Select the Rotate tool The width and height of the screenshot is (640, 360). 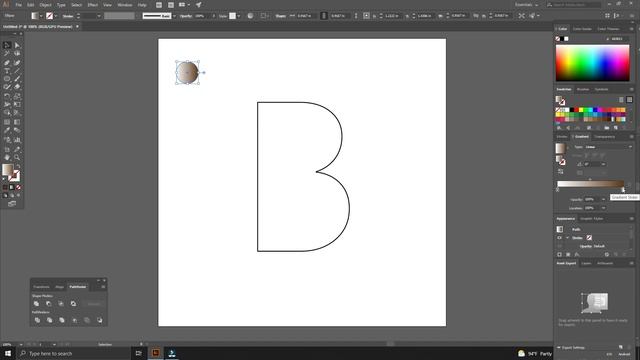(7, 96)
